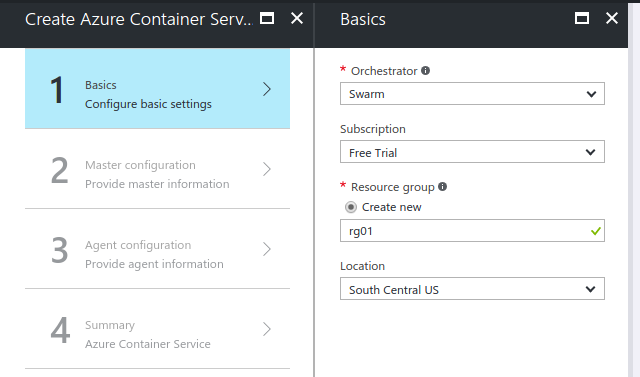Click the Summary step chevron arrow
640x377 pixels.
point(267,329)
